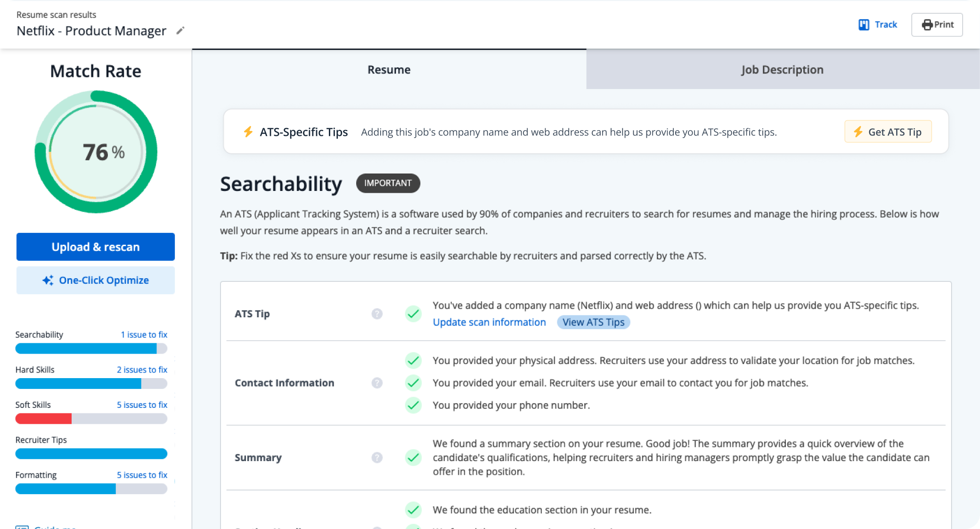Screen dimensions: 980x529
Task: Open Soft Skills 5 issues to fix link
Action: (x=142, y=405)
